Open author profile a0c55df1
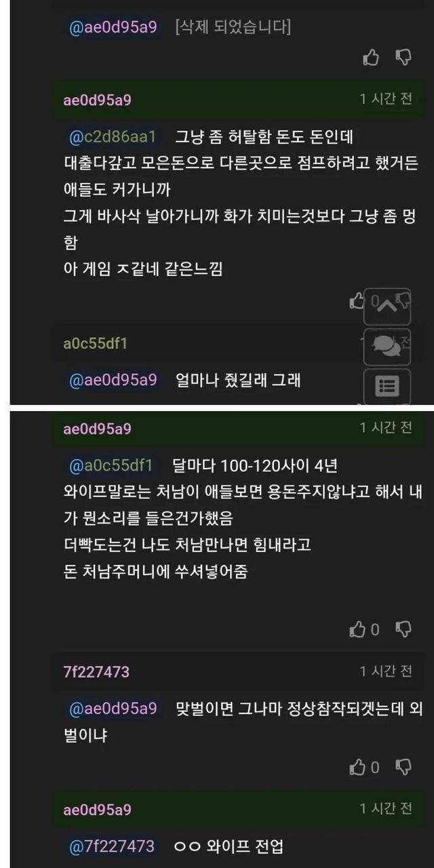Viewport: 434px width, 868px height. click(x=96, y=344)
